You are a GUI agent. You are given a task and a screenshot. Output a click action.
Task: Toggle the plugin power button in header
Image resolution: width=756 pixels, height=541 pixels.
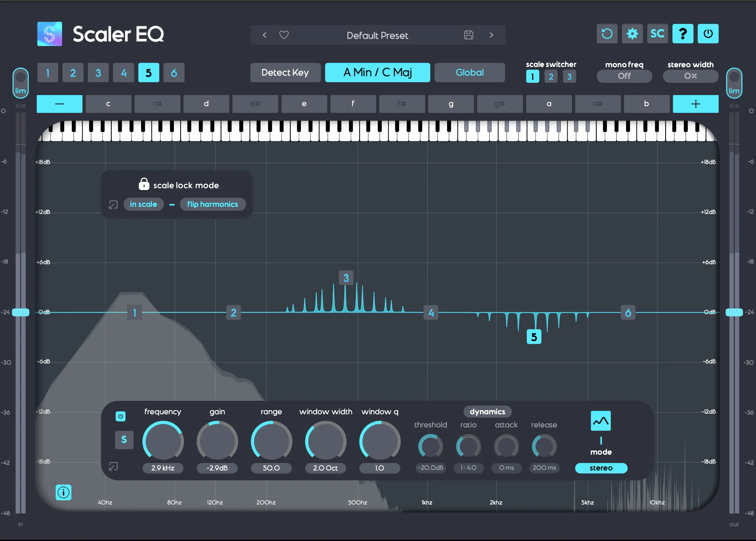coord(708,34)
